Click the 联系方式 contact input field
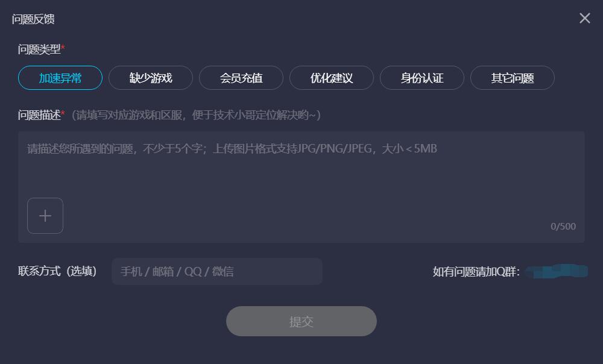The image size is (603, 364). [217, 271]
